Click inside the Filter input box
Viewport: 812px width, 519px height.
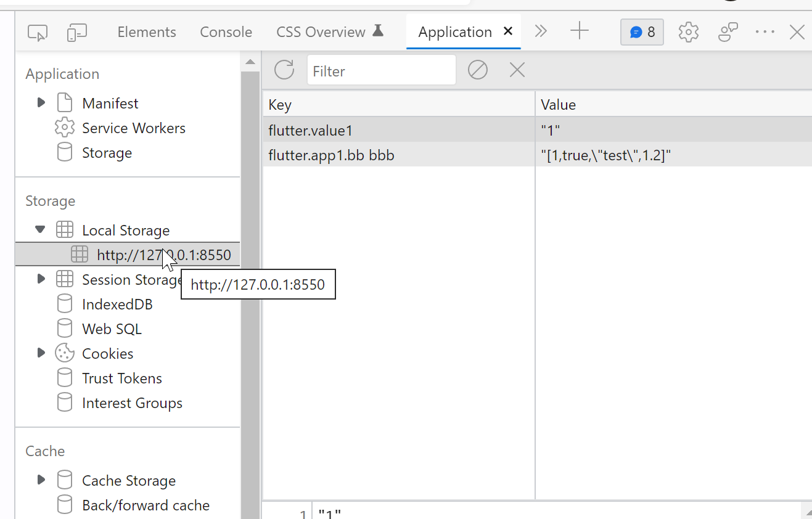pos(381,70)
